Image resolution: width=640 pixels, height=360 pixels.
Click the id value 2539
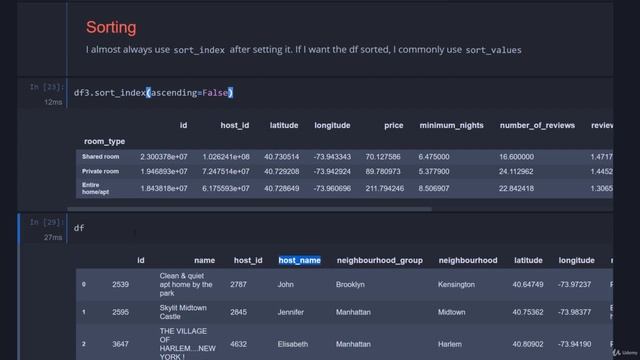(x=120, y=284)
